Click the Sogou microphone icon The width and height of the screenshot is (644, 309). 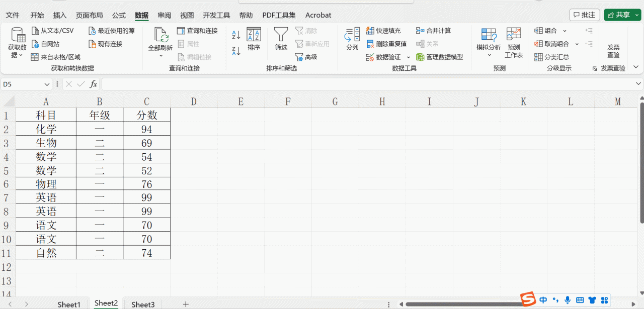pos(568,300)
